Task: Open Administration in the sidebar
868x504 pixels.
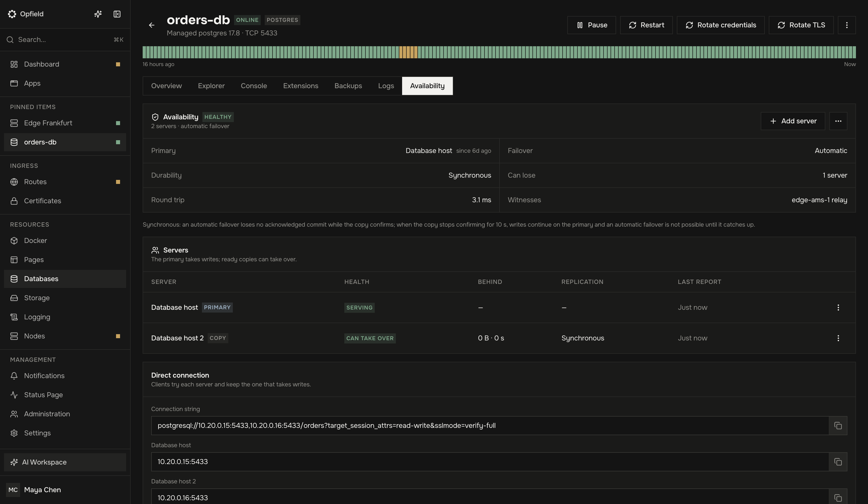Action: (65, 414)
